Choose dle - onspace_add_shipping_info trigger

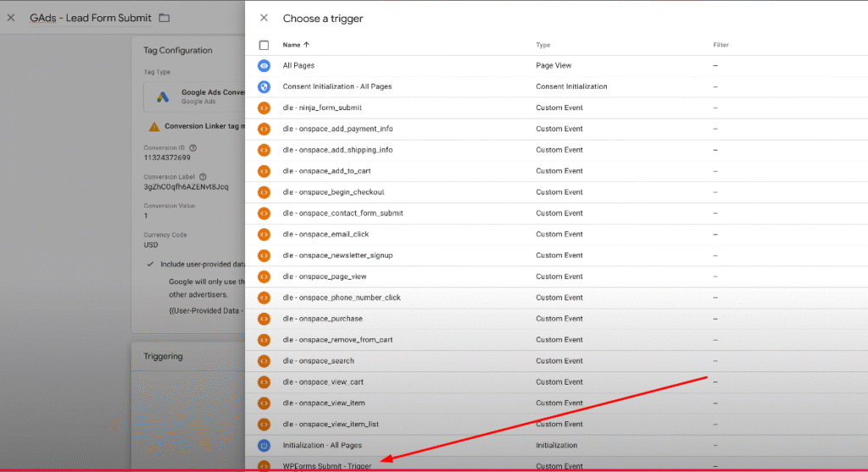pos(337,150)
